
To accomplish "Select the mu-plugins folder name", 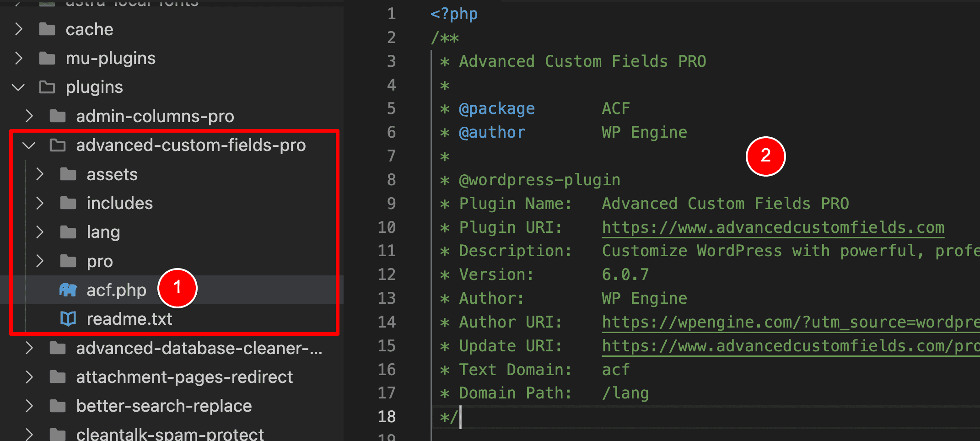I will point(111,59).
